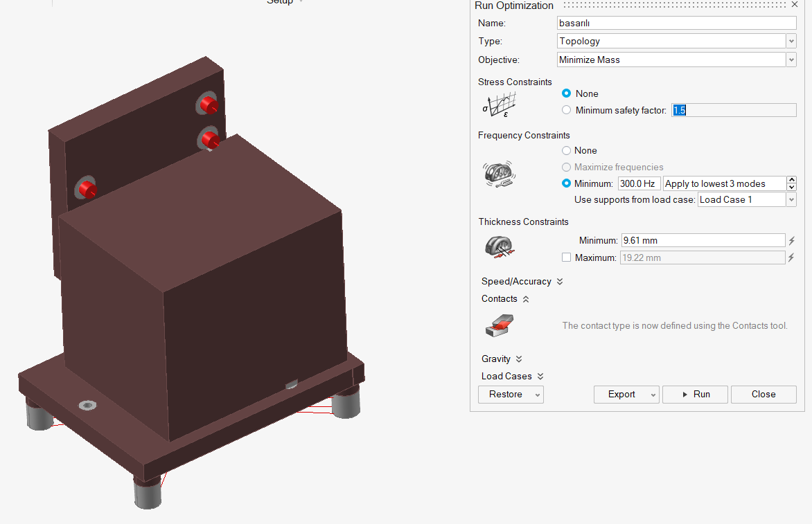The width and height of the screenshot is (812, 524).
Task: Run the optimization
Action: [x=696, y=395]
